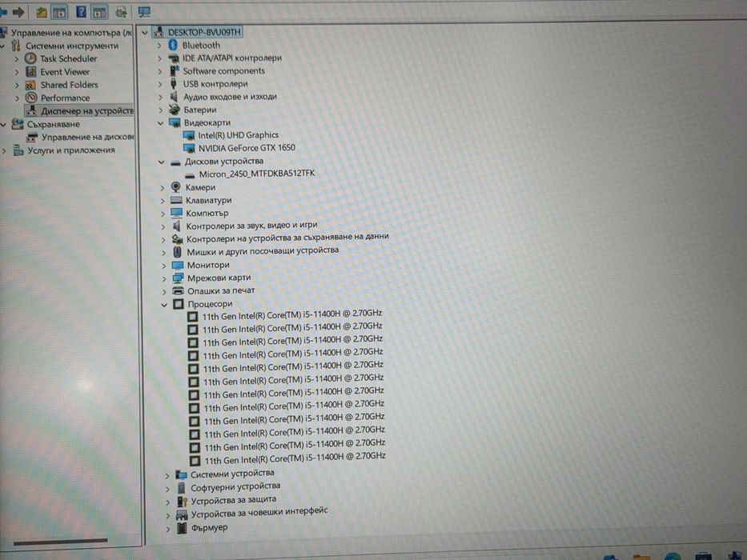Expand the Мрежови карти category
747x560 pixels.
(x=164, y=278)
